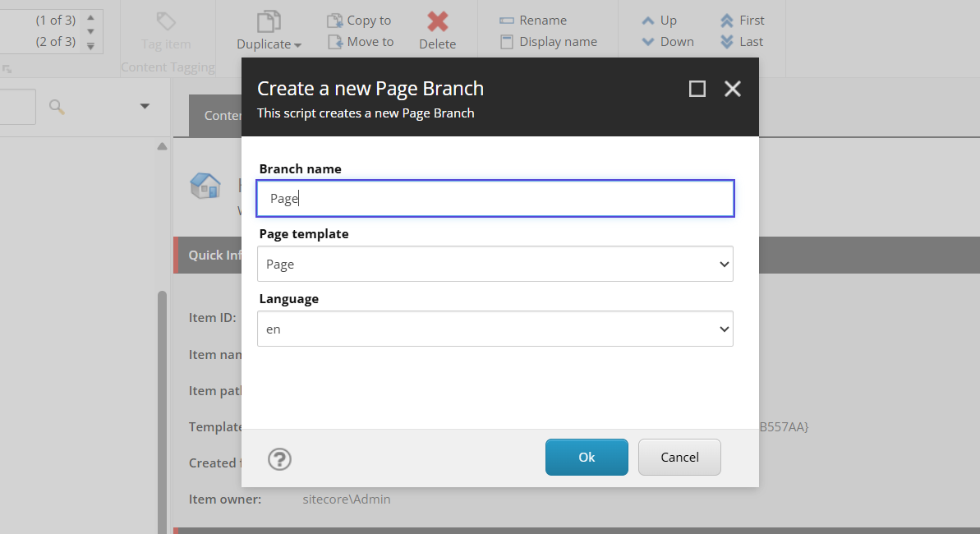Screen dimensions: 980x534
Task: Click Rename in the ribbon
Action: 533,21
